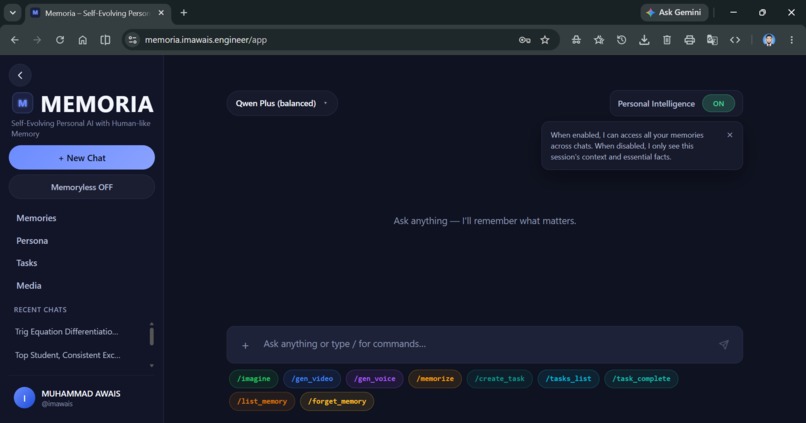Open developer tools code icon

(x=735, y=40)
